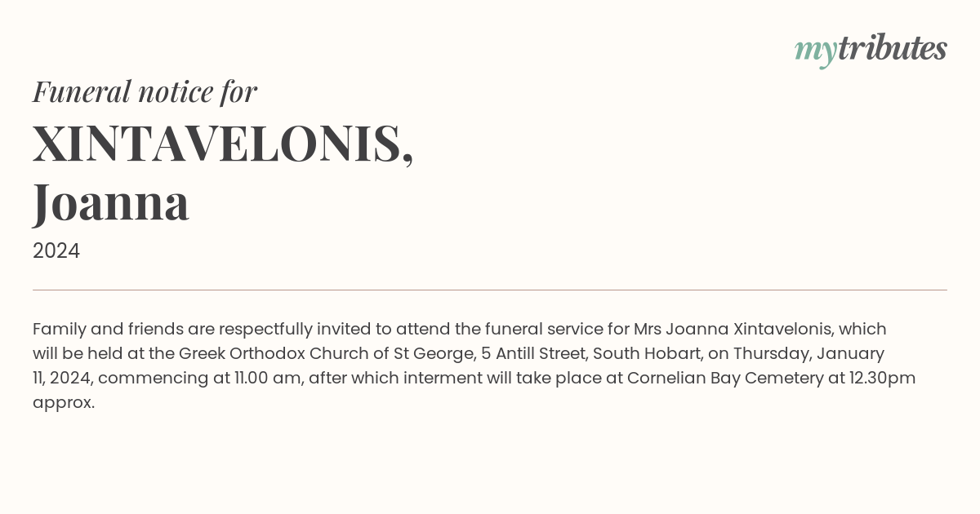Viewport: 980px width, 514px height.
Task: Click the first name Joanna in title
Action: click(x=111, y=202)
